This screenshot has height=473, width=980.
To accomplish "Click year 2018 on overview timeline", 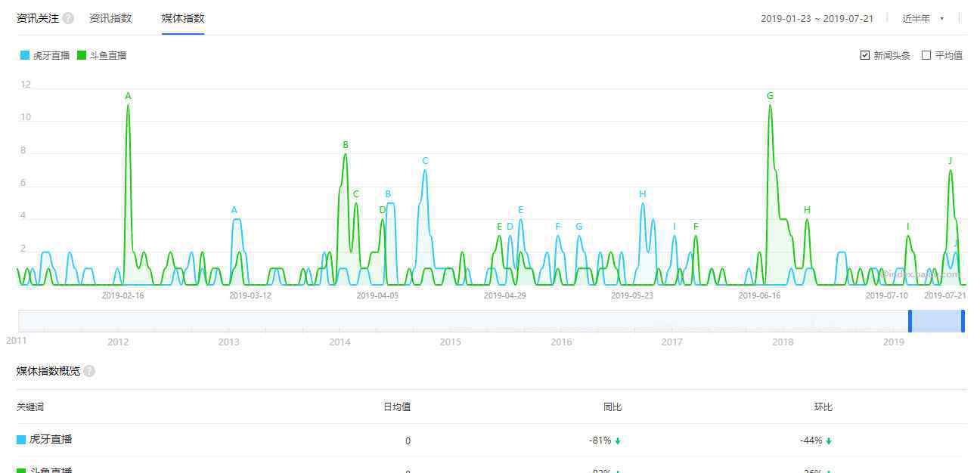I will [783, 342].
